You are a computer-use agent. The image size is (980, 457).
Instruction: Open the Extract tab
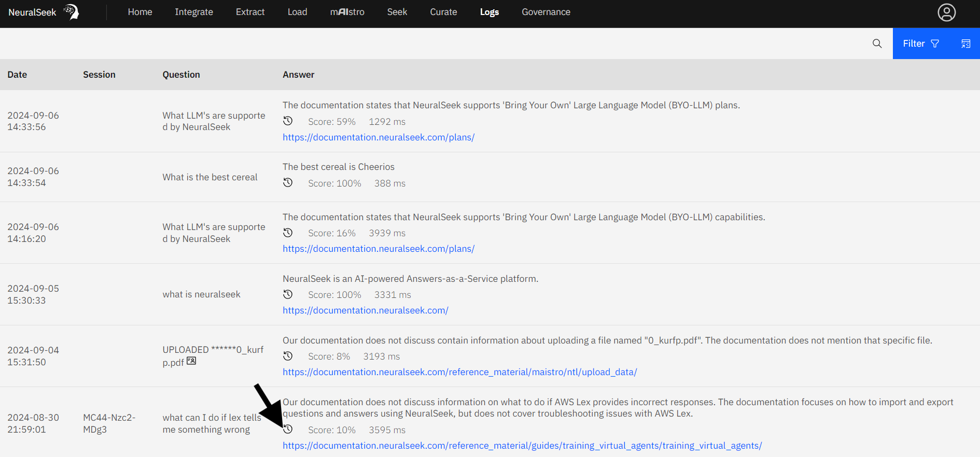(x=250, y=12)
